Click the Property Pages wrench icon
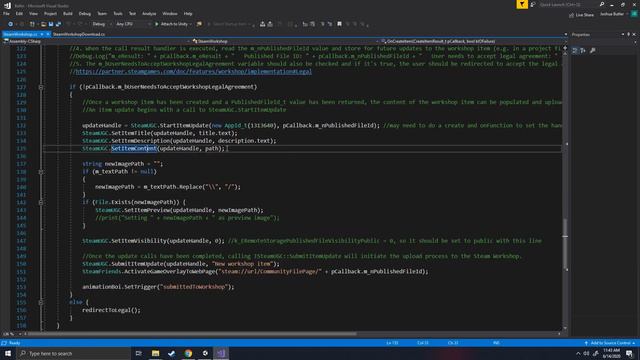 (593, 51)
